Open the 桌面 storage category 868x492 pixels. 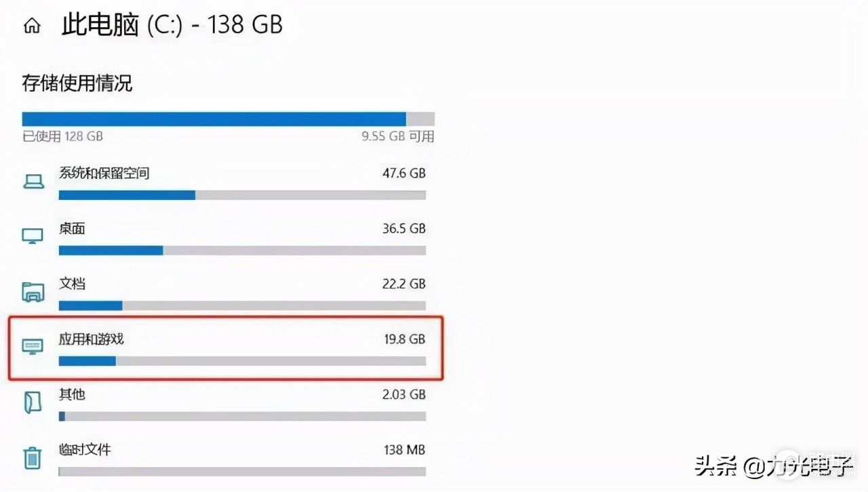[x=72, y=229]
